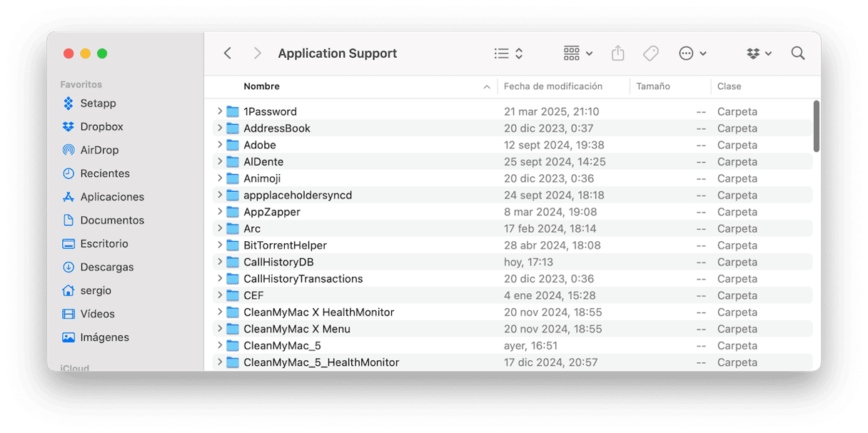Open Vídeos in the sidebar
The height and width of the screenshot is (433, 868).
click(x=89, y=314)
